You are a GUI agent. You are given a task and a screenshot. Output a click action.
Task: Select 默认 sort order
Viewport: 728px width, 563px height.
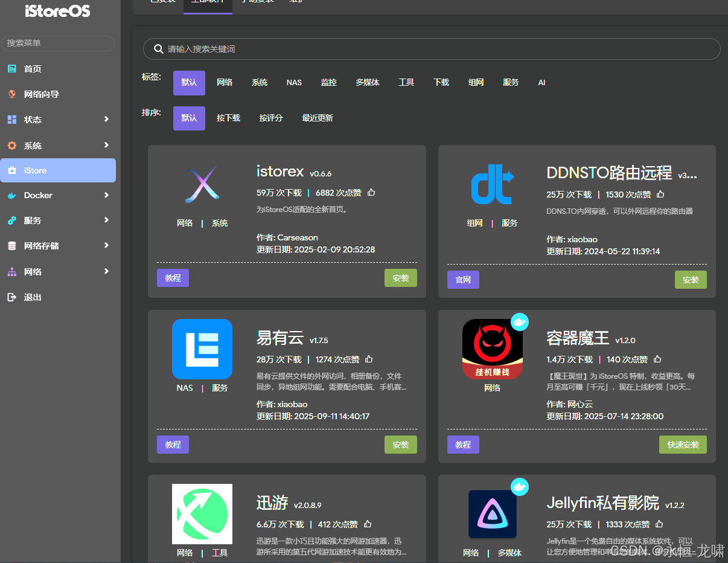pos(189,118)
